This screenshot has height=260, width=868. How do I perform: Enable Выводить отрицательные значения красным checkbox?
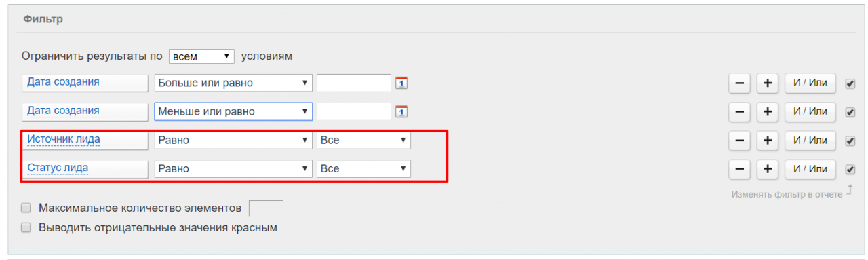[x=26, y=228]
